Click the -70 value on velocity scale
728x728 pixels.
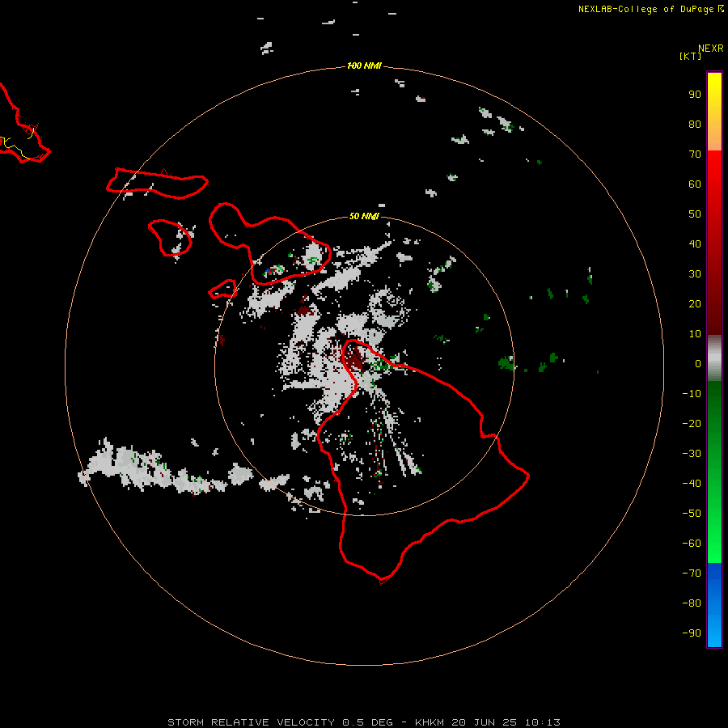[x=692, y=574]
